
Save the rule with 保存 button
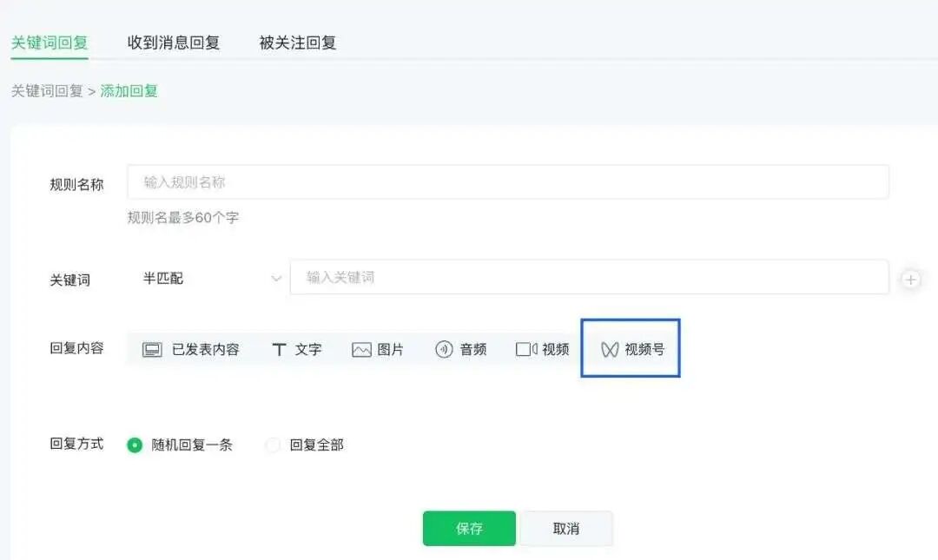pyautogui.click(x=468, y=528)
